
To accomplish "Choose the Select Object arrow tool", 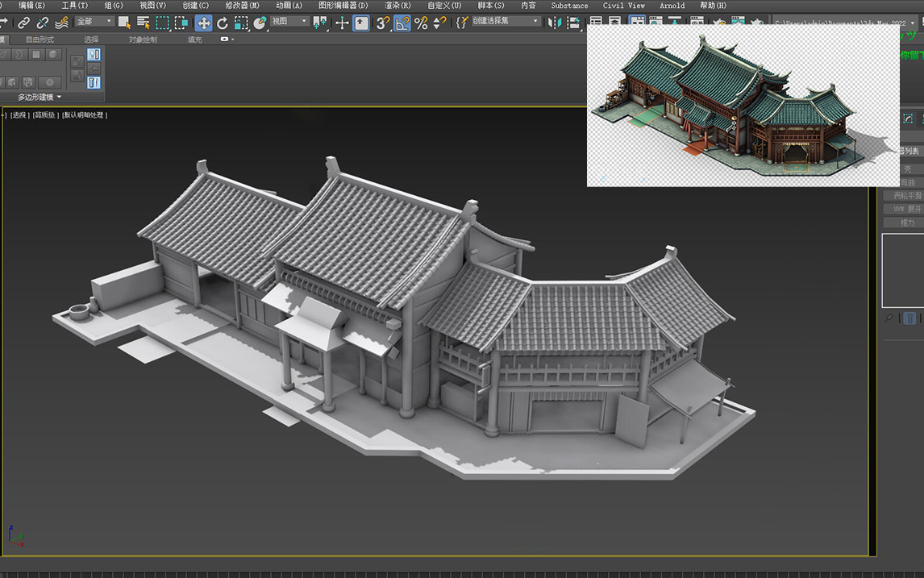I will 125,23.
